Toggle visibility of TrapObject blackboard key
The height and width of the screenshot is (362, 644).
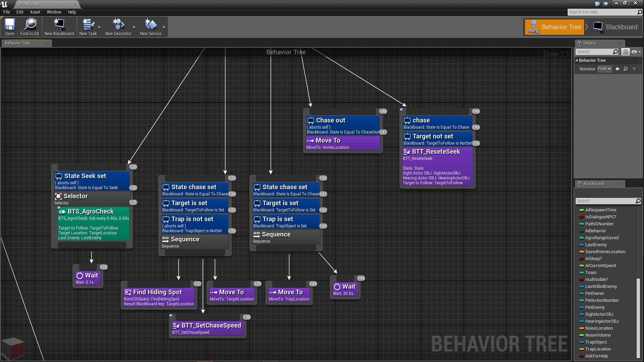(581, 342)
